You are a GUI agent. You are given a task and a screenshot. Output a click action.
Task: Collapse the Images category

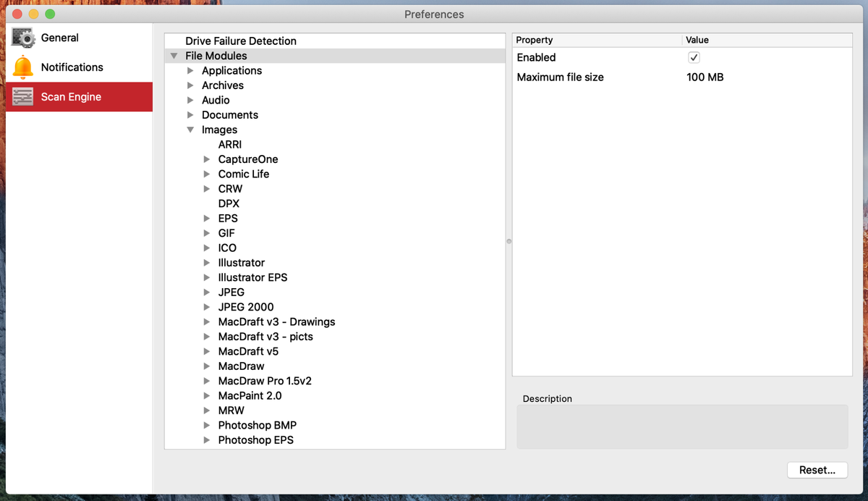190,130
